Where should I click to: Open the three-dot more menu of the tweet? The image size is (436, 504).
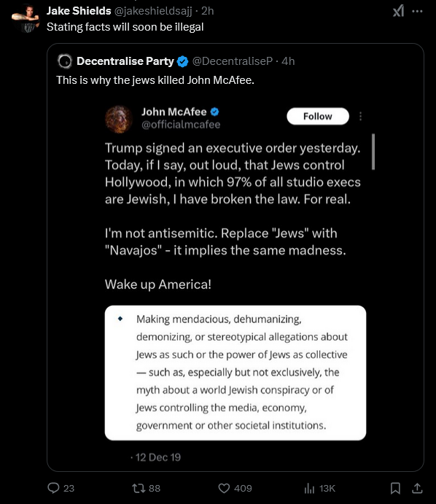click(x=417, y=11)
